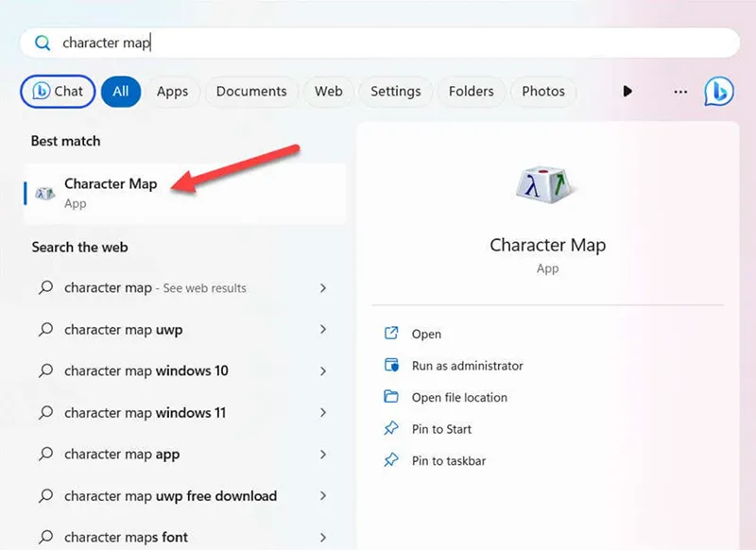
Task: Expand 'character map windows 11' chevron
Action: (x=323, y=413)
